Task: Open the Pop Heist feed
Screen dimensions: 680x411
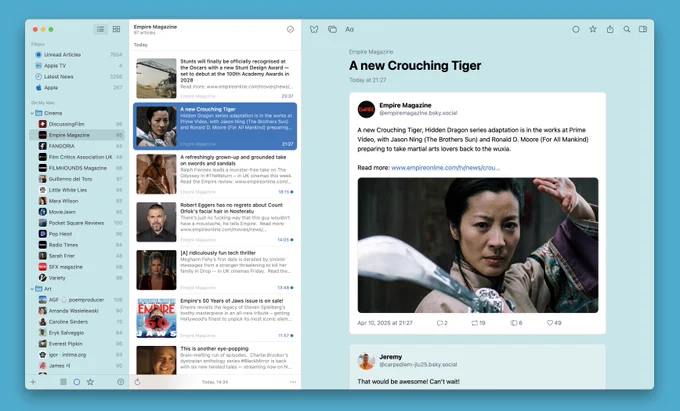Action: (x=77, y=234)
